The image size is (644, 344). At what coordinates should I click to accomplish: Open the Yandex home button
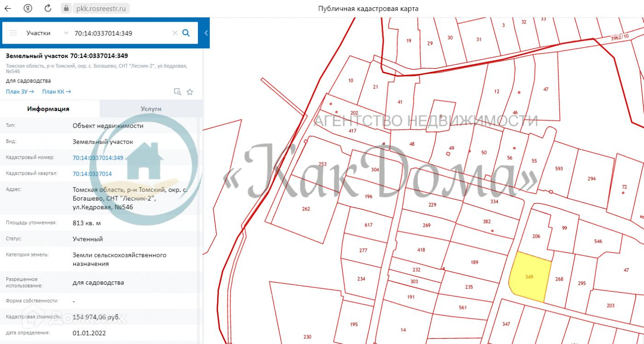[28, 8]
